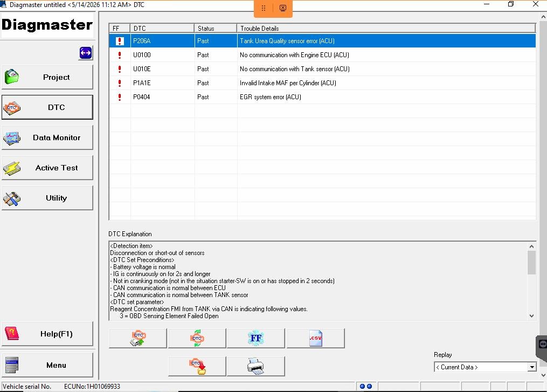The image size is (547, 392).
Task: Click the exclamation icon for P0404
Action: tap(120, 97)
